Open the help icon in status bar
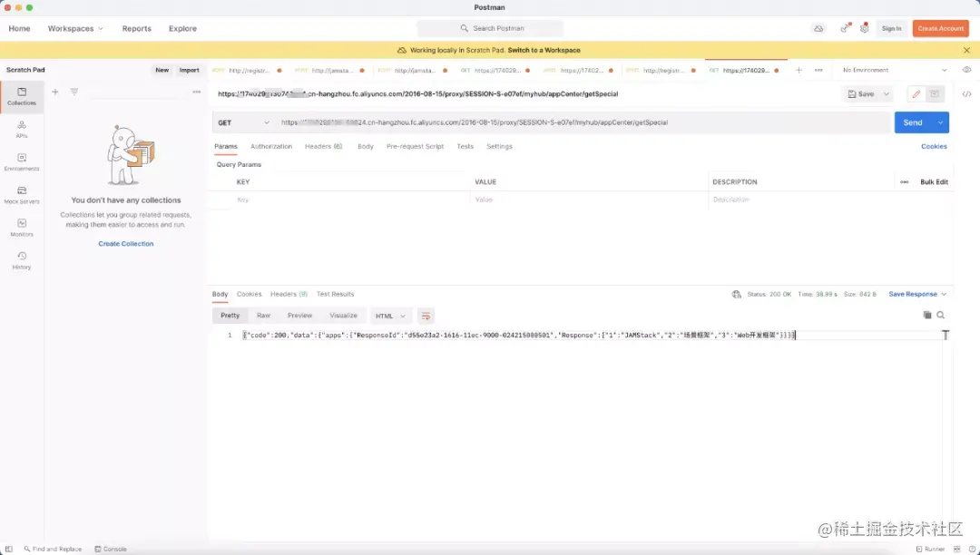 coord(972,549)
